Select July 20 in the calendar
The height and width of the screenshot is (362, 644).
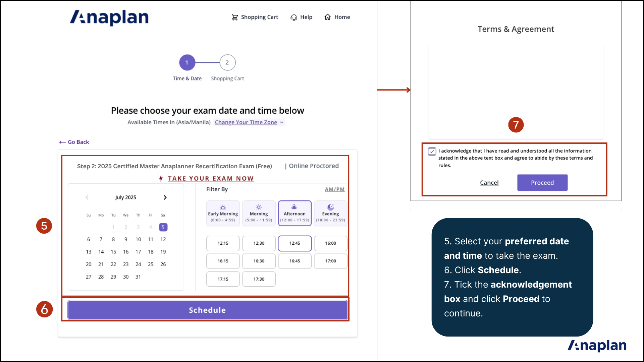[x=89, y=264]
